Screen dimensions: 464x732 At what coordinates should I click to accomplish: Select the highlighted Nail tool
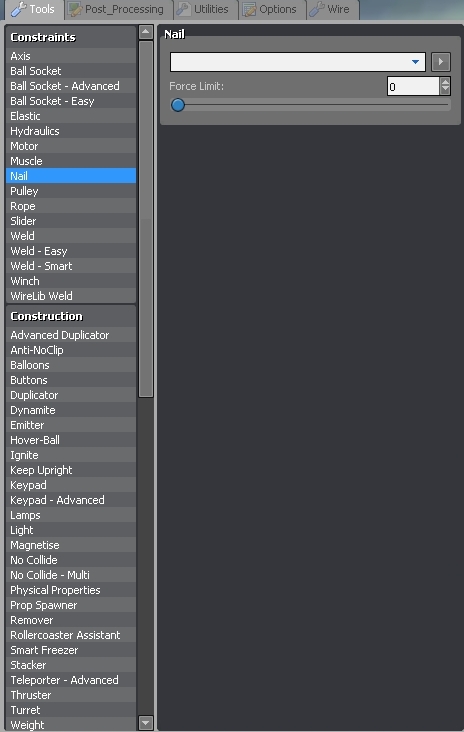click(71, 176)
